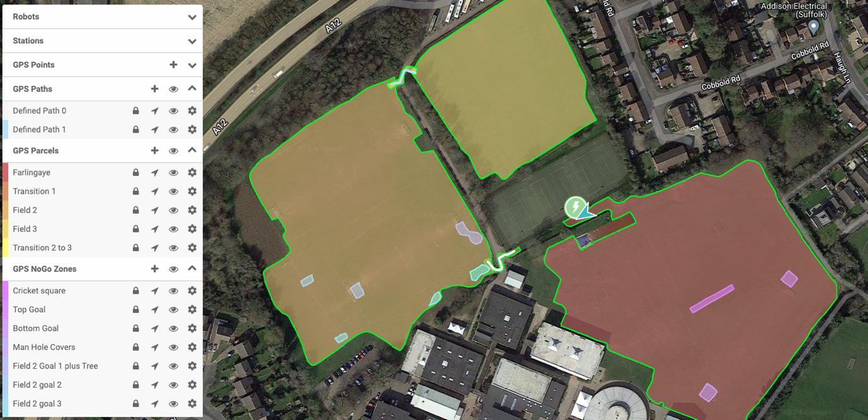Open Addison Electrical map pin

[814, 27]
